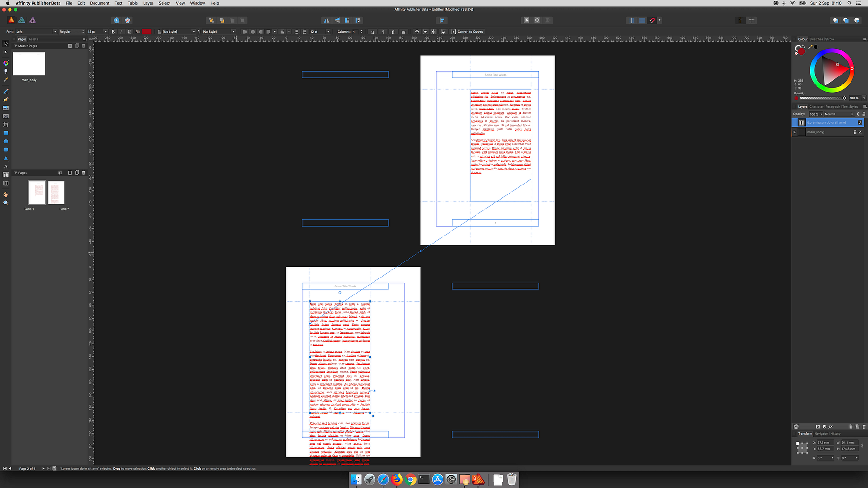Image resolution: width=868 pixels, height=488 pixels.
Task: Click the lock icon in Layers panel header
Action: 864,114
